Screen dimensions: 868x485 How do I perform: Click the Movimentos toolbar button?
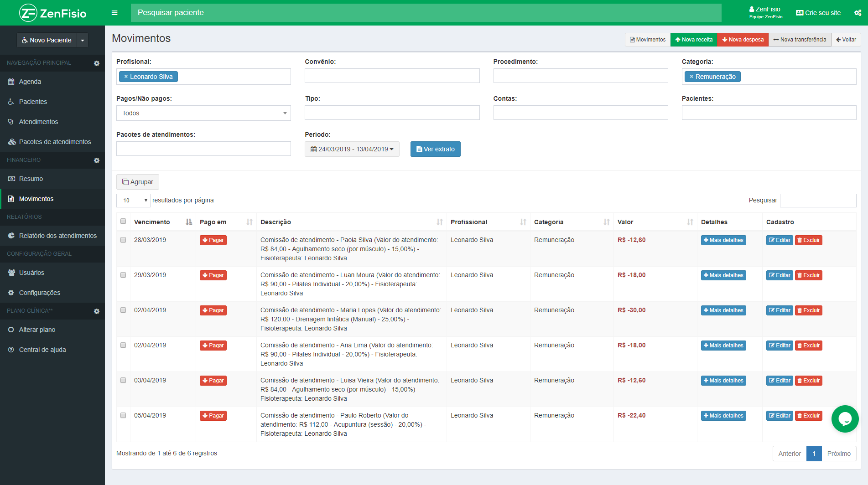point(648,40)
